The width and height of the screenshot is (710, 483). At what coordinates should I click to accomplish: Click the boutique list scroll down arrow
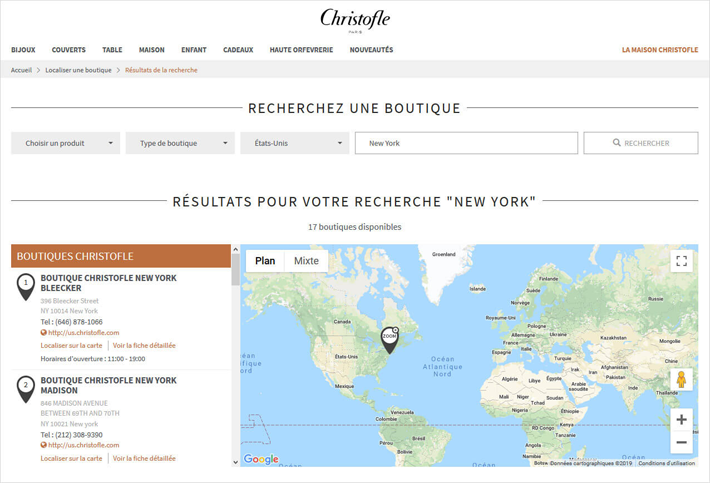click(x=235, y=462)
